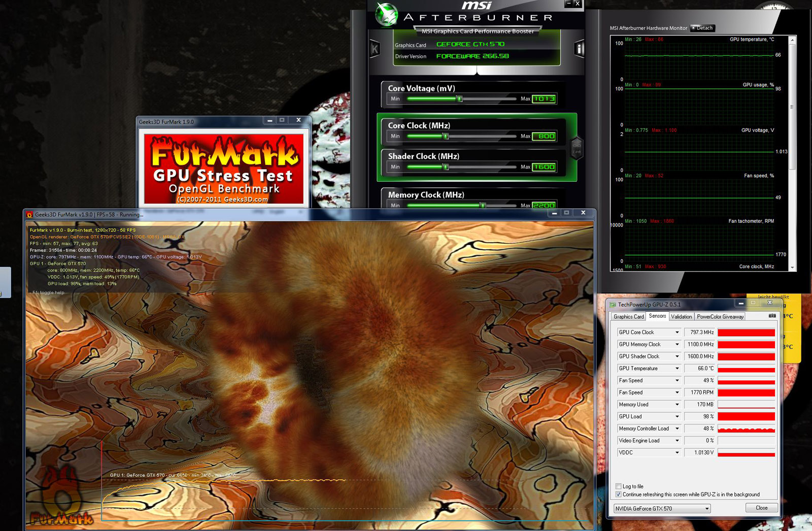This screenshot has height=531, width=812.
Task: Expand the GPU Shader Clock sensor dropdown
Action: coord(676,356)
